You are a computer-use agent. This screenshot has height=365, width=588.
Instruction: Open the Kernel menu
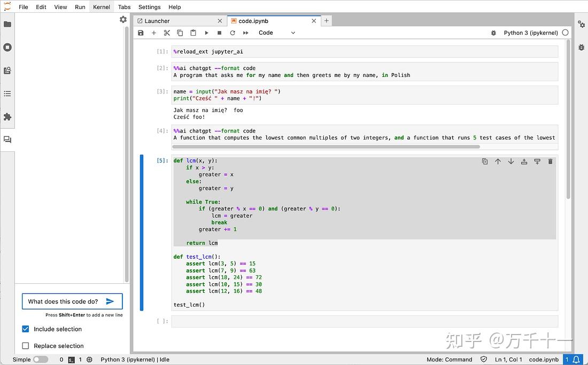pyautogui.click(x=101, y=7)
